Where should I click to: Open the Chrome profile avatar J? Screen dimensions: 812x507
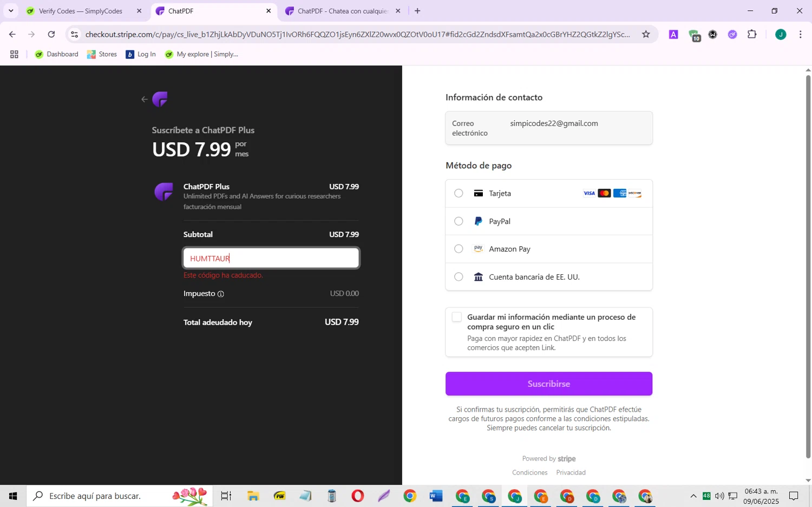(x=781, y=35)
